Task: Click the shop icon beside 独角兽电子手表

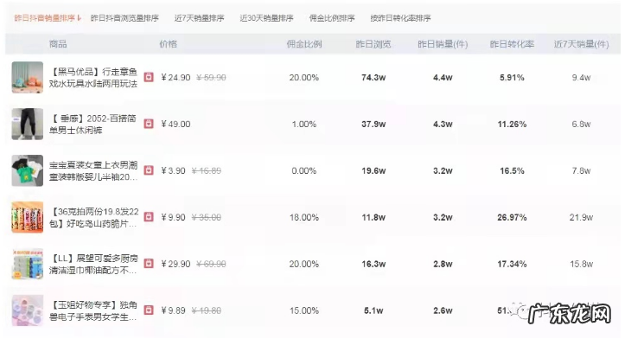Action: tap(149, 310)
